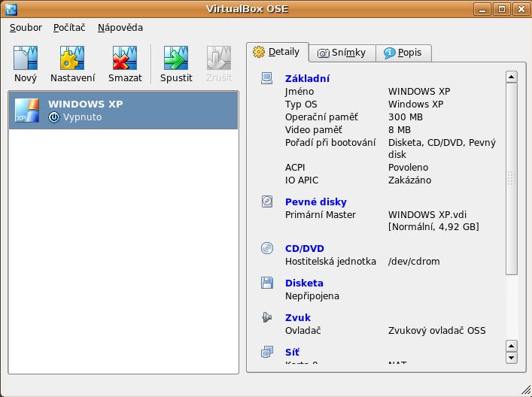Select the WINDOWS XP machine entry

pos(123,111)
